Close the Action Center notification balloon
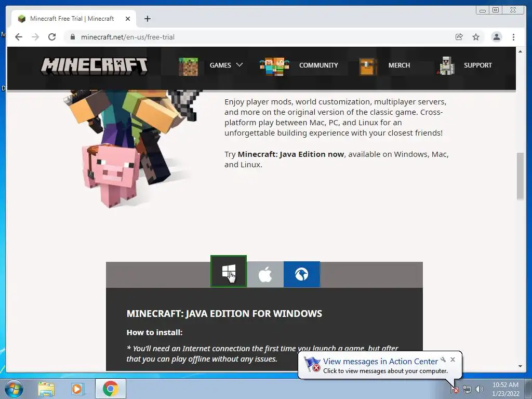The height and width of the screenshot is (399, 532). coord(453,360)
